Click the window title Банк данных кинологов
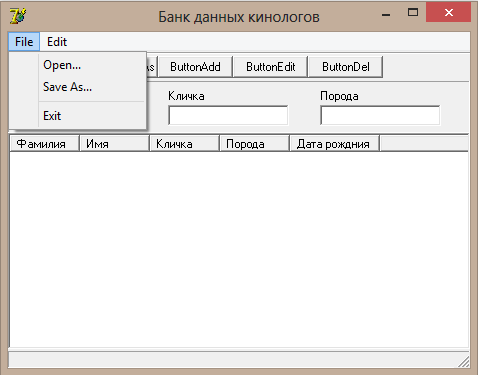This screenshot has width=478, height=375. point(239,17)
